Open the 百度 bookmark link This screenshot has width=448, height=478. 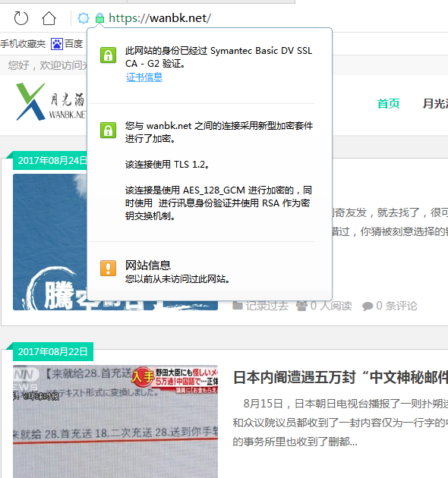pos(74,44)
